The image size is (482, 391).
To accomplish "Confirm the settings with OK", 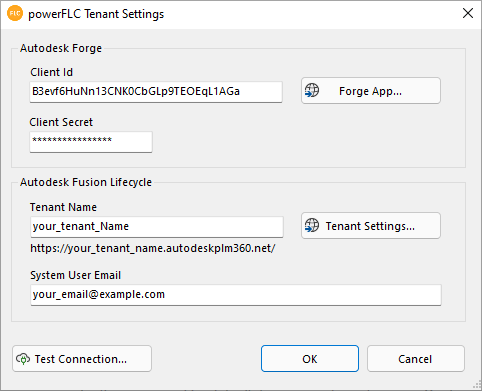I will pyautogui.click(x=310, y=359).
